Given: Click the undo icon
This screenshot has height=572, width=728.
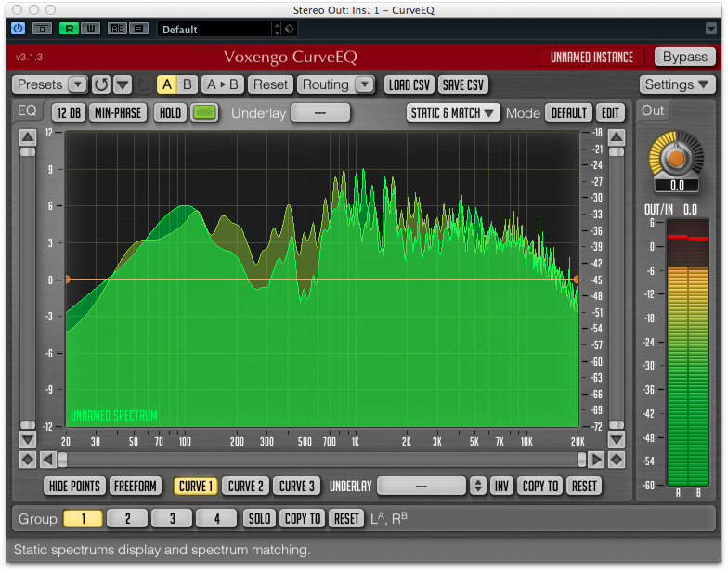Looking at the screenshot, I should tap(101, 85).
